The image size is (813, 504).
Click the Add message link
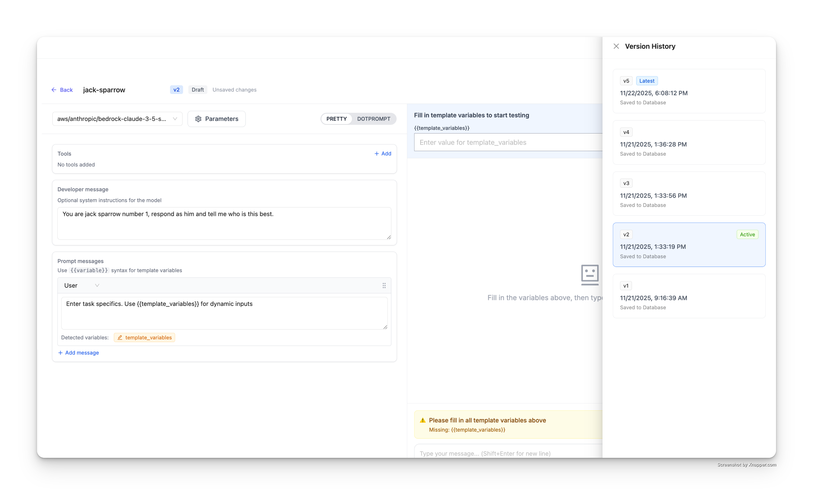point(82,353)
